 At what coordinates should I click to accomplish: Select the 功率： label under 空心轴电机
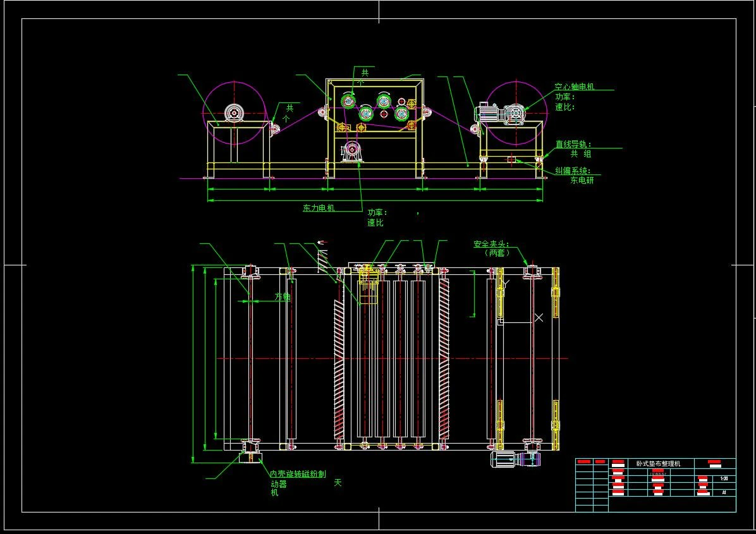tap(565, 97)
